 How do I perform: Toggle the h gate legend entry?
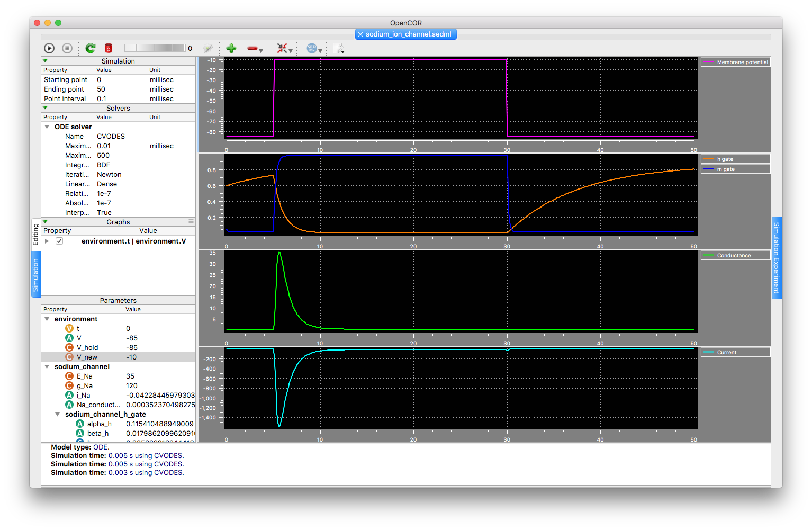point(735,159)
